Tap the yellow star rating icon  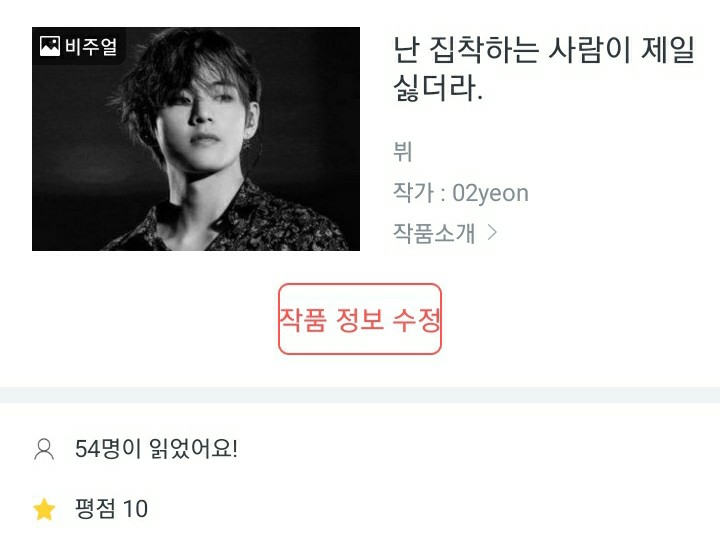pyautogui.click(x=44, y=510)
